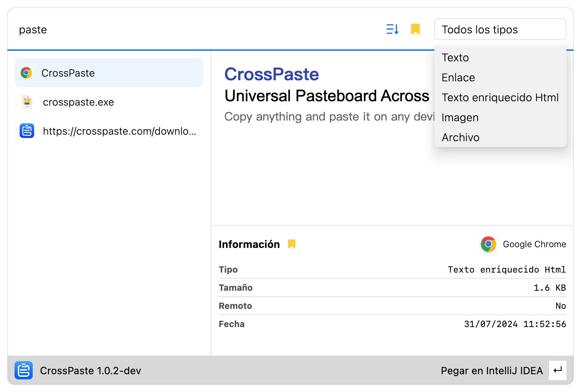The image size is (581, 392).
Task: Select 'Texto' from the type menu
Action: (500, 58)
